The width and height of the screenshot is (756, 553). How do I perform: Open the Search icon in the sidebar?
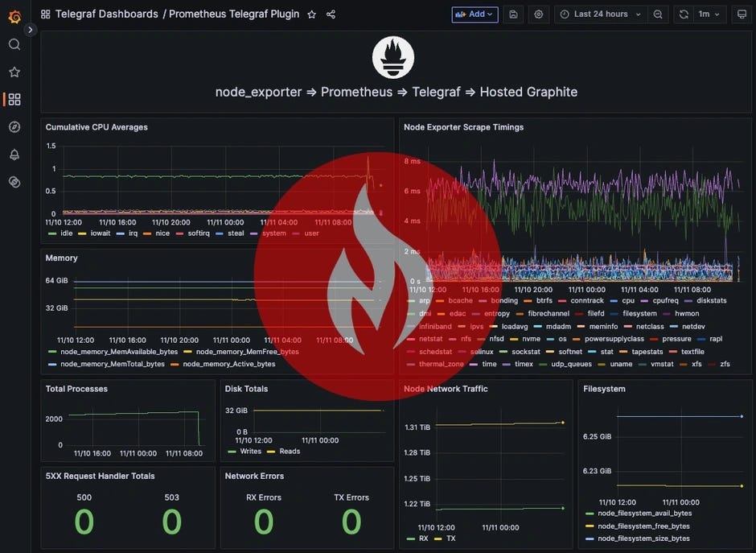14,44
